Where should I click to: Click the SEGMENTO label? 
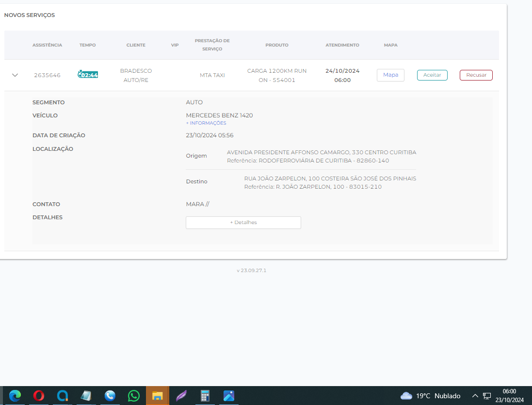(x=48, y=102)
